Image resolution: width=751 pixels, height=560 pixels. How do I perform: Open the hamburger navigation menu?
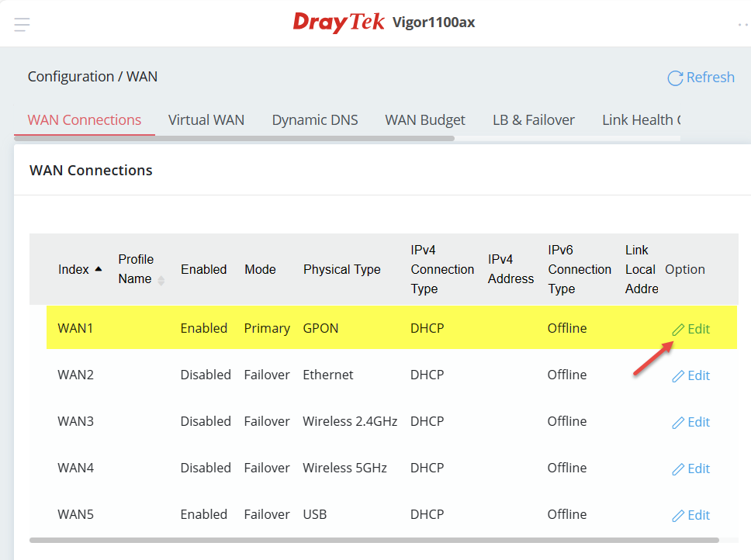22,25
